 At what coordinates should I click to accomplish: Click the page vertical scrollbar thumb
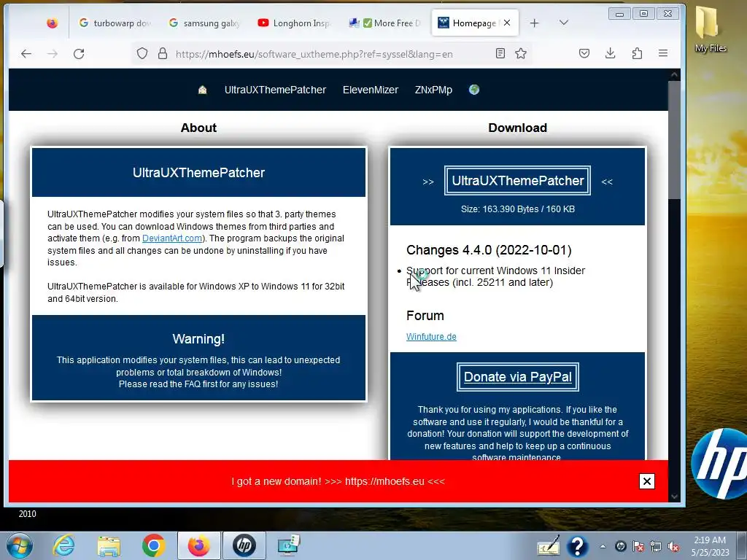674,140
